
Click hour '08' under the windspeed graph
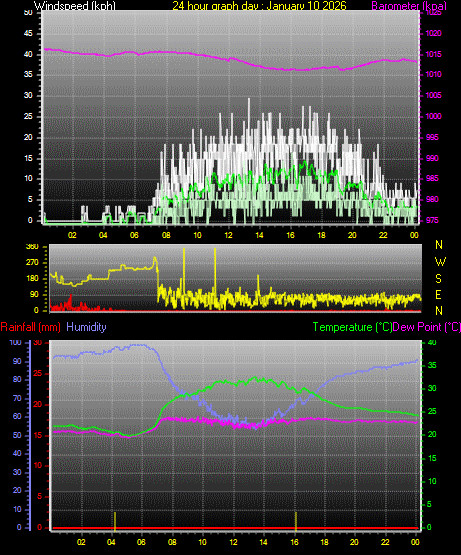pos(166,235)
